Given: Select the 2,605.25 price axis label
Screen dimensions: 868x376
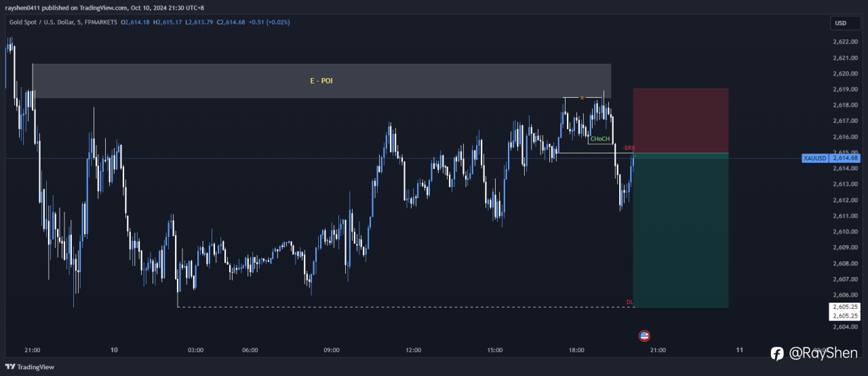Looking at the screenshot, I should point(845,307).
